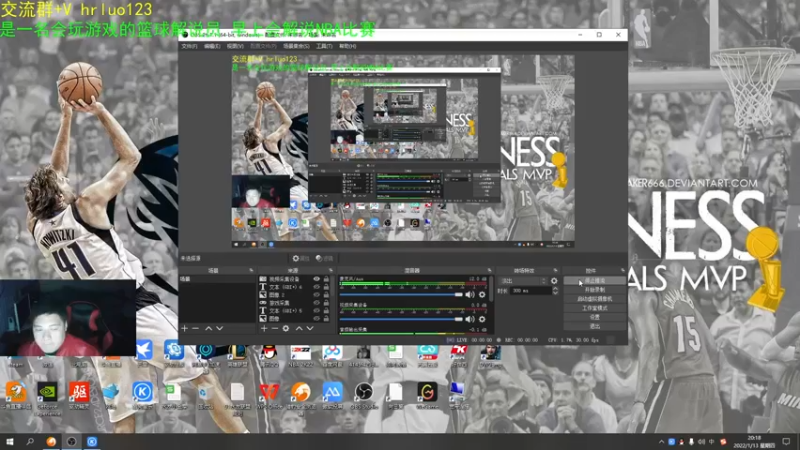
Task: Pop out the 来源 sources dock panel
Action: click(x=331, y=270)
